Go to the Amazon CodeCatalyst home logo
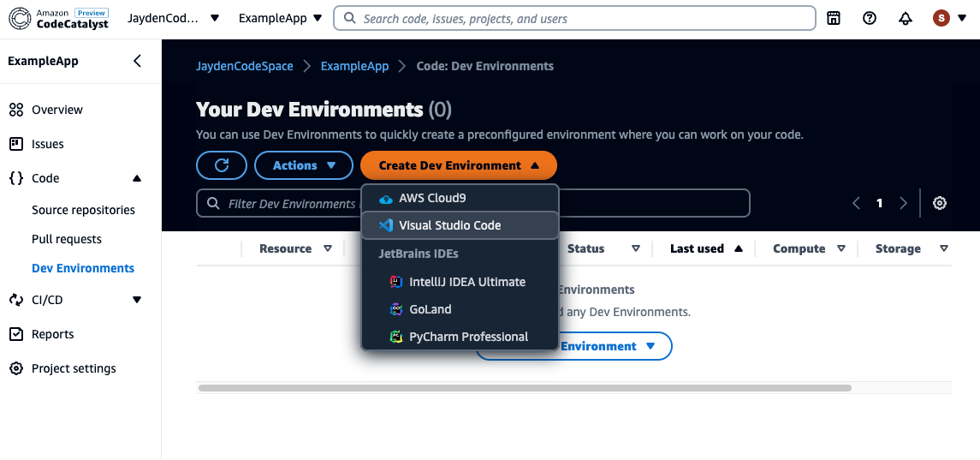The width and height of the screenshot is (980, 460). click(x=60, y=18)
